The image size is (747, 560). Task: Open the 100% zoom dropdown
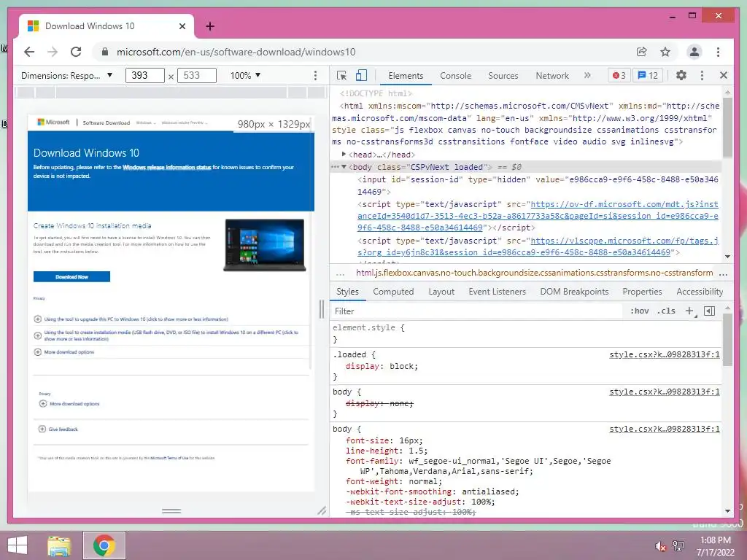coord(245,75)
